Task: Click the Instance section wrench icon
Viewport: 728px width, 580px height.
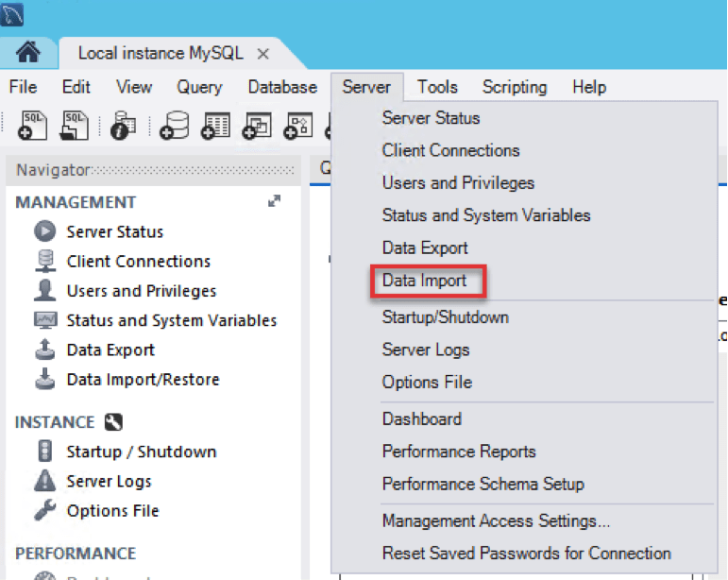Action: tap(113, 422)
